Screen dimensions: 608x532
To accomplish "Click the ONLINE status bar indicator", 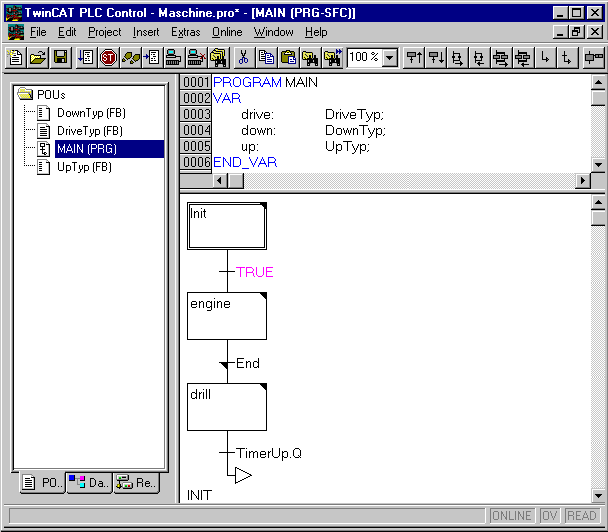I will point(512,516).
